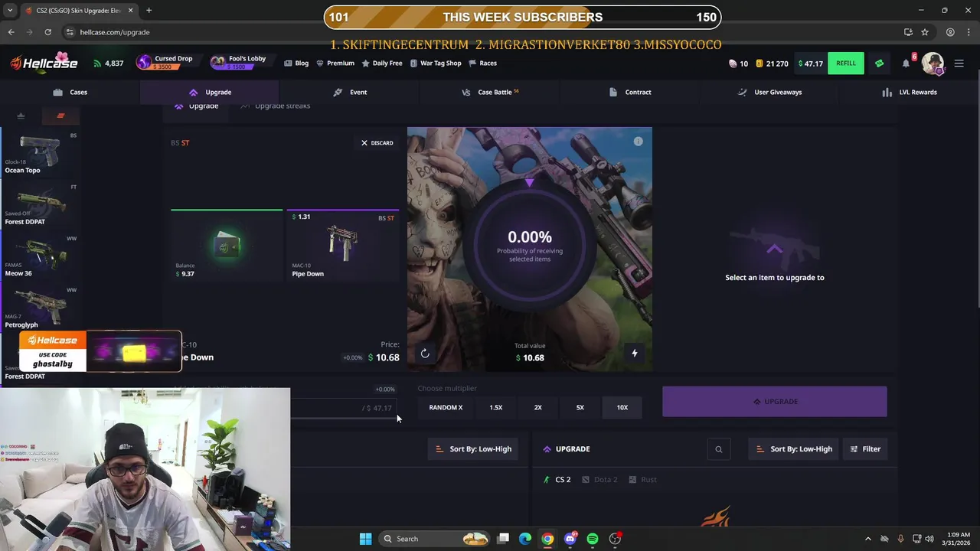Select the Upgrade sub-tab
The image size is (980, 551).
coord(197,106)
